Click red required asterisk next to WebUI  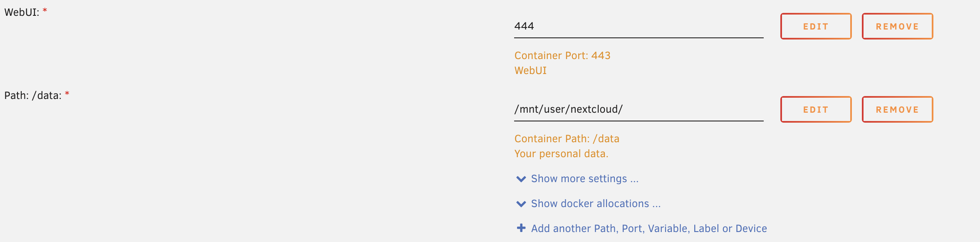(x=45, y=11)
